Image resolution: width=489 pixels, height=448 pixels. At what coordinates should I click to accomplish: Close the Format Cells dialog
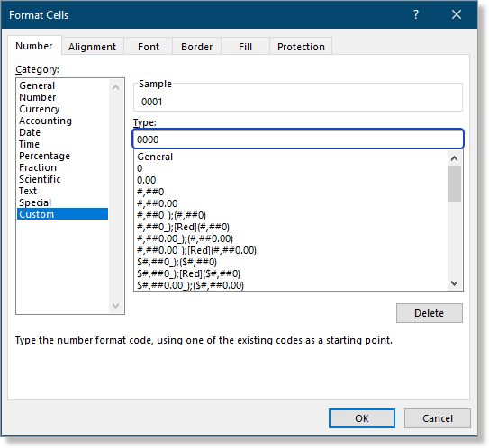(457, 14)
